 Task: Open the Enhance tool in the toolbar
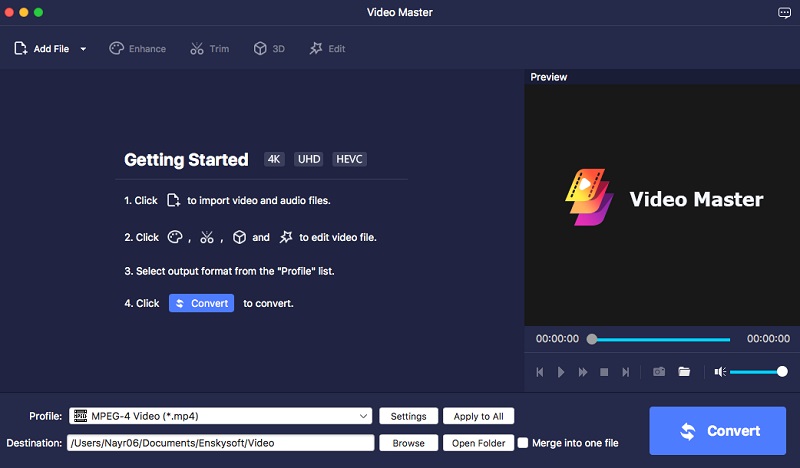[x=137, y=48]
